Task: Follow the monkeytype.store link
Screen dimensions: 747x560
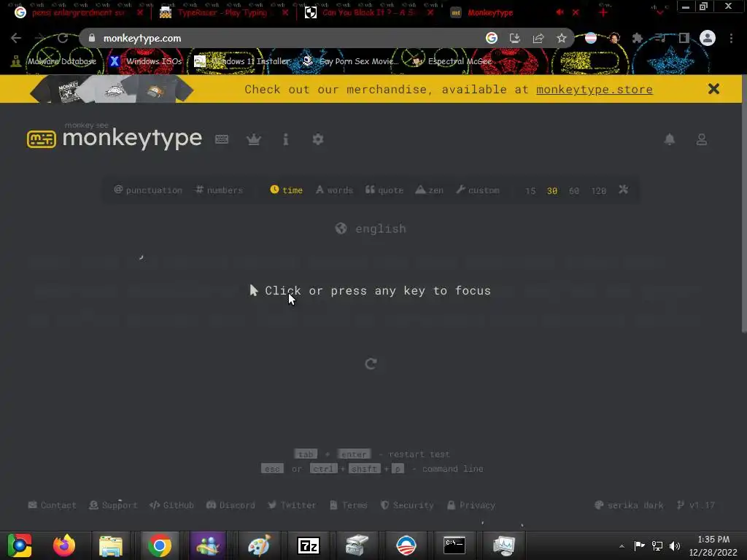Action: [x=594, y=89]
